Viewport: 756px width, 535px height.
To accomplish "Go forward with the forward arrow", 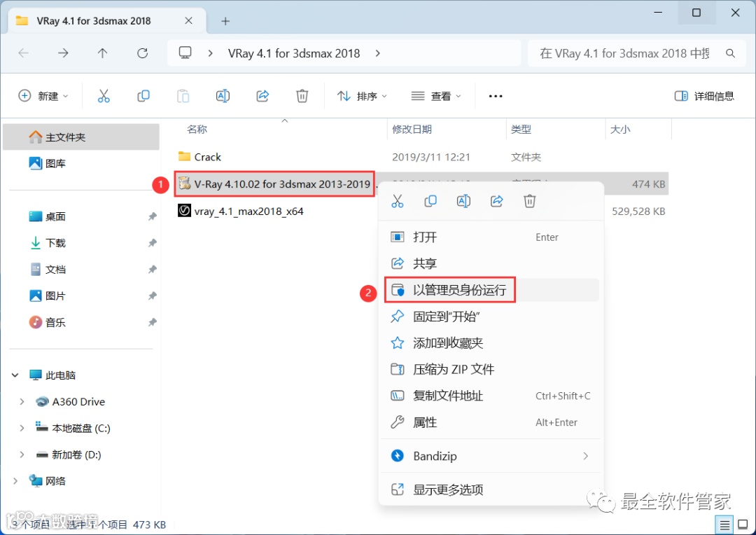I will (x=63, y=53).
